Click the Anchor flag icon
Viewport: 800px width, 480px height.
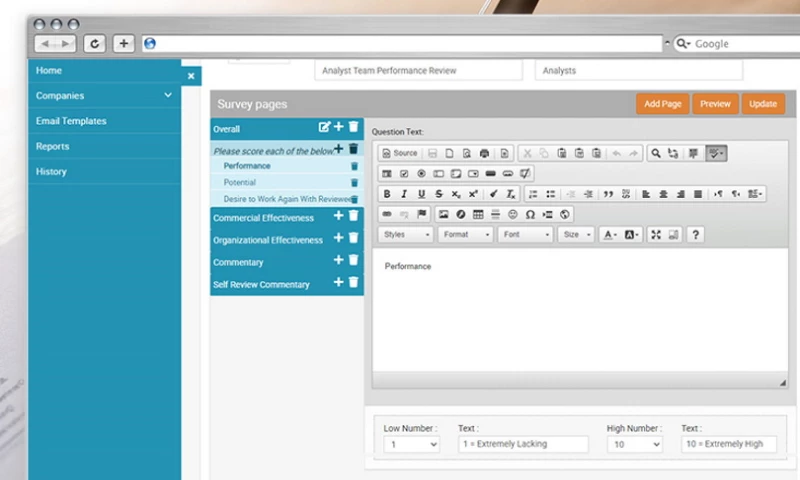[421, 214]
